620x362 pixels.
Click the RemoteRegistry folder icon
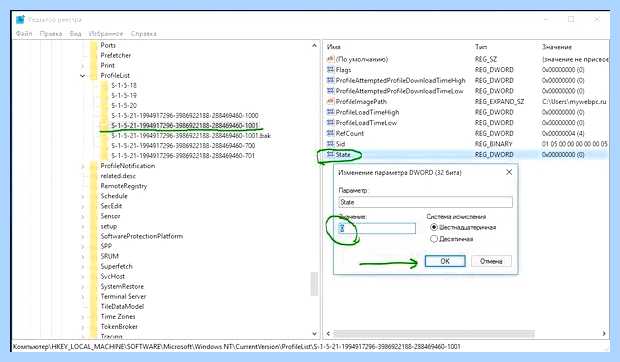pyautogui.click(x=93, y=186)
